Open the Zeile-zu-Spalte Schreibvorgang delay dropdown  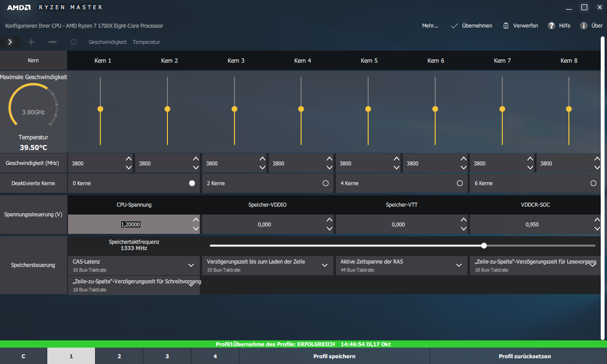tap(134, 285)
